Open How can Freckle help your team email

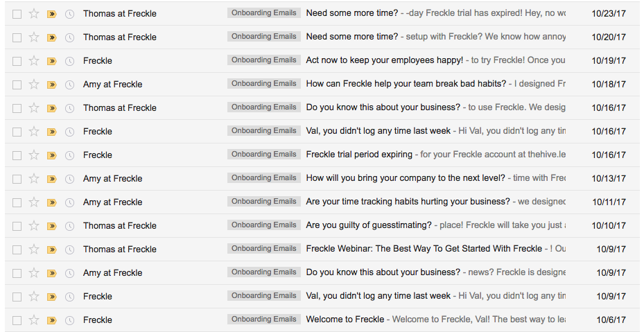pyautogui.click(x=406, y=84)
